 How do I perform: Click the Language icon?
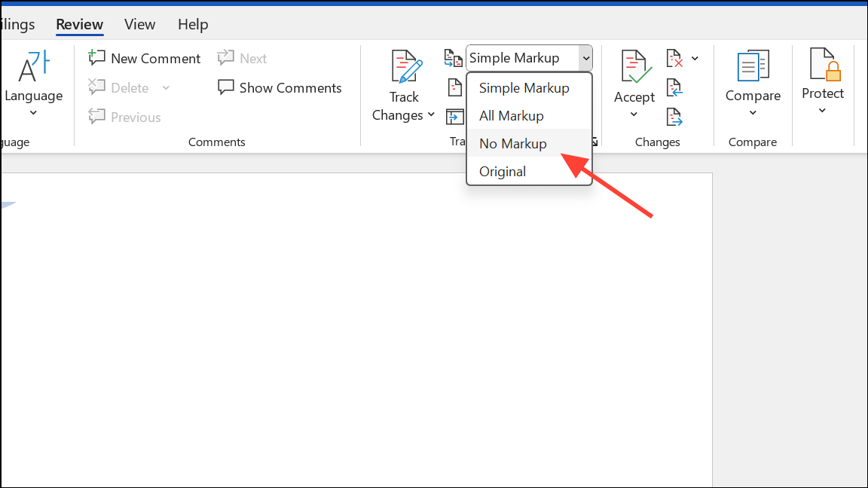tap(33, 67)
